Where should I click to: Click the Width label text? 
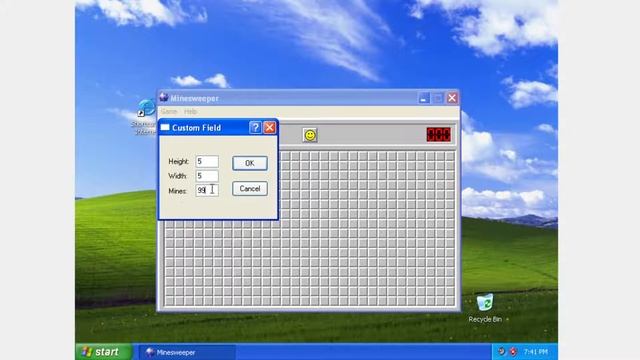coord(178,176)
